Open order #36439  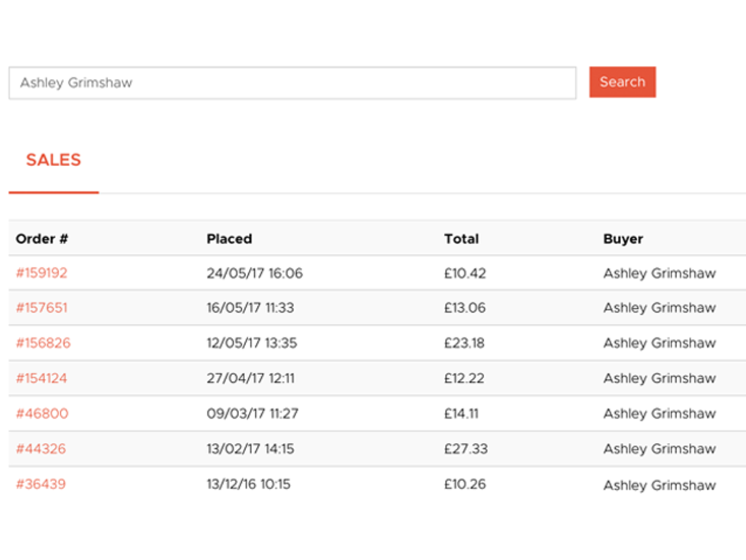coord(40,484)
